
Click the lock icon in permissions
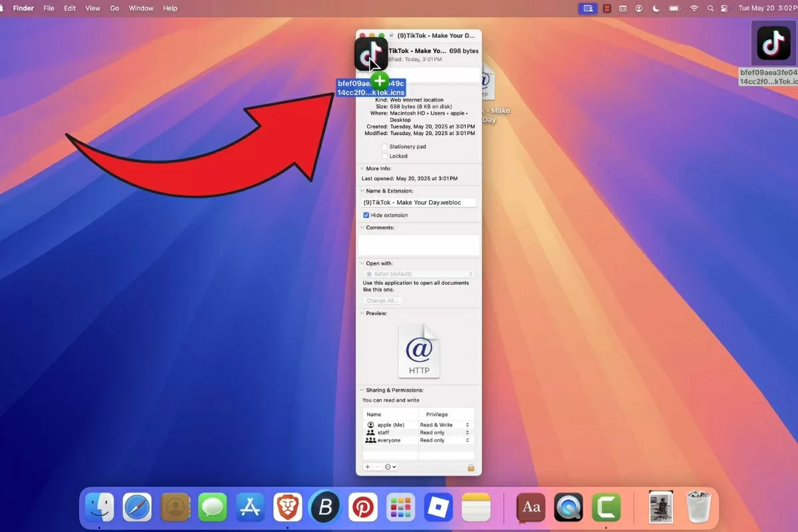coord(471,467)
